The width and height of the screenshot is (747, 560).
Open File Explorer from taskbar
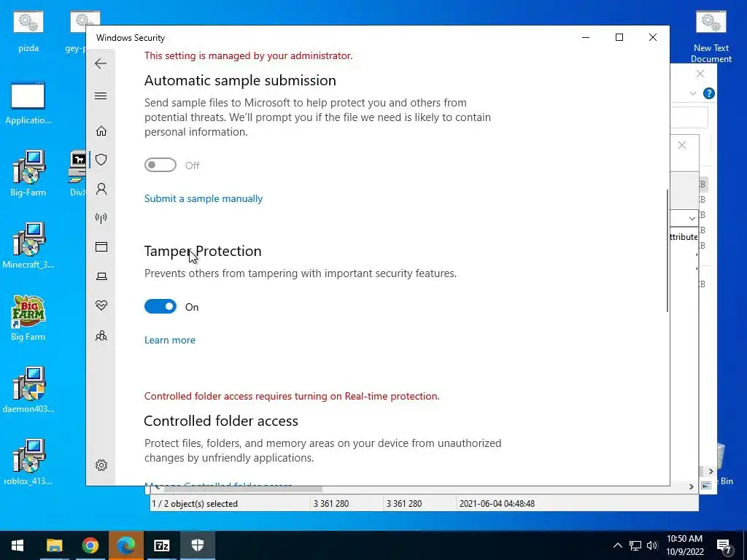[54, 545]
